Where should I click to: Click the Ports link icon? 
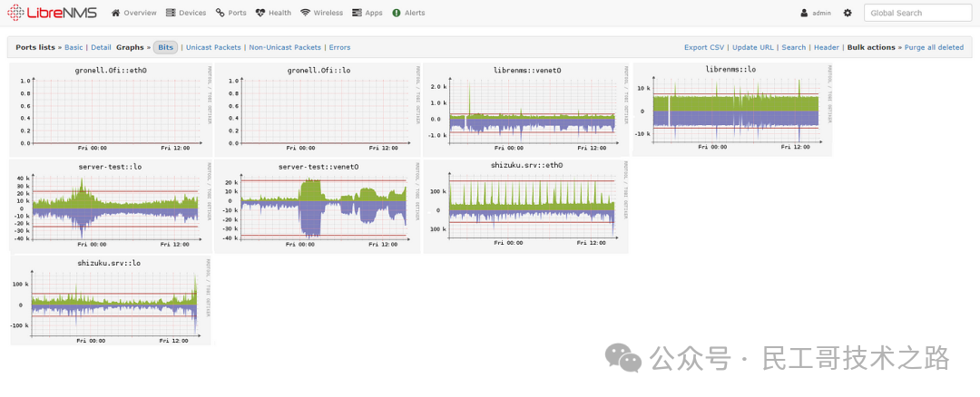pyautogui.click(x=220, y=13)
